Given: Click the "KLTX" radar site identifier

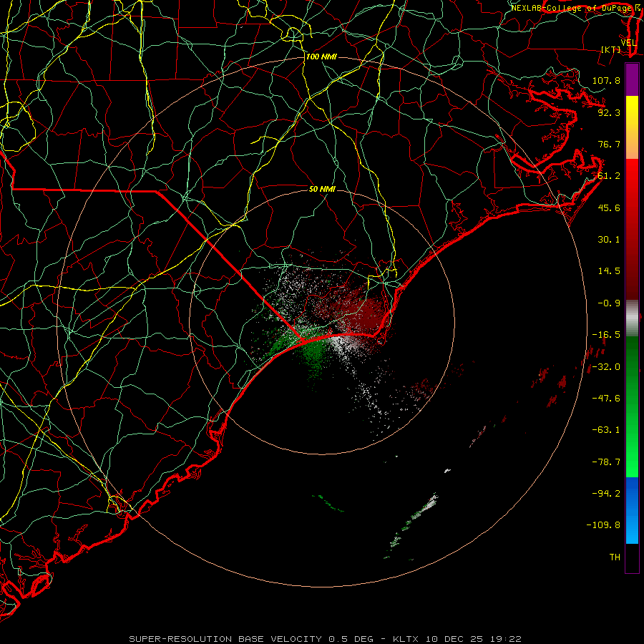Looking at the screenshot, I should [x=407, y=639].
